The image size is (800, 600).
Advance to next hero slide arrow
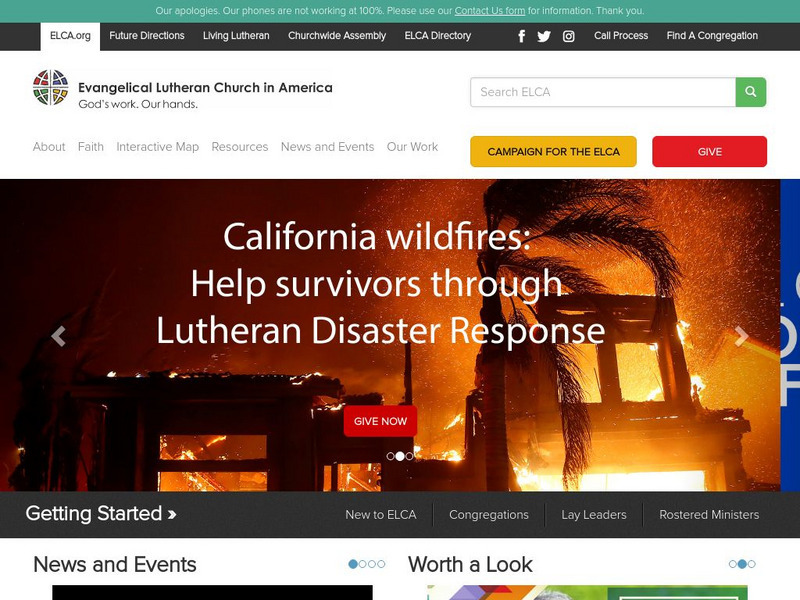tap(741, 336)
